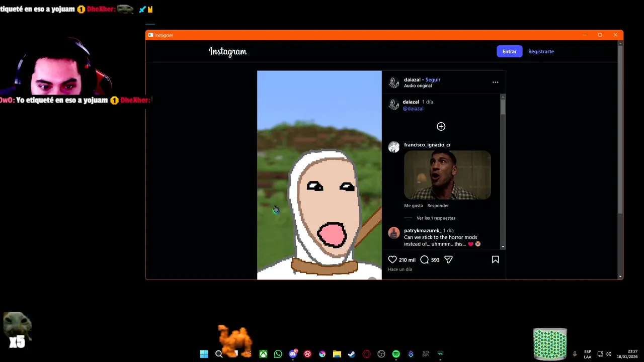Open patrykmazurek_ username link
The height and width of the screenshot is (362, 644).
[422, 230]
